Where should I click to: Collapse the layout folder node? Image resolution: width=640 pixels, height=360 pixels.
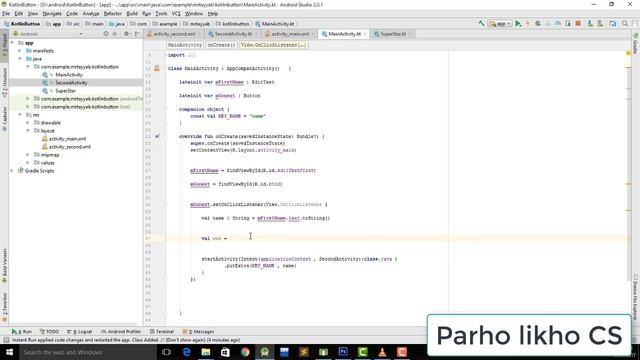[x=28, y=131]
